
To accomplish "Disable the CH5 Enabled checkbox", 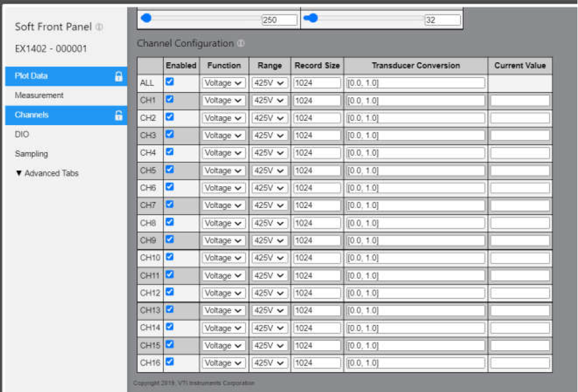I will coord(169,169).
